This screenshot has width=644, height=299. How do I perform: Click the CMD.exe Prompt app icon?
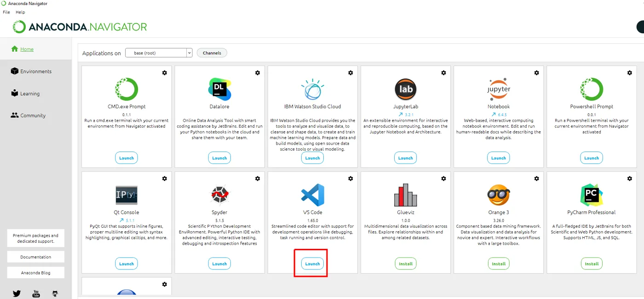126,89
